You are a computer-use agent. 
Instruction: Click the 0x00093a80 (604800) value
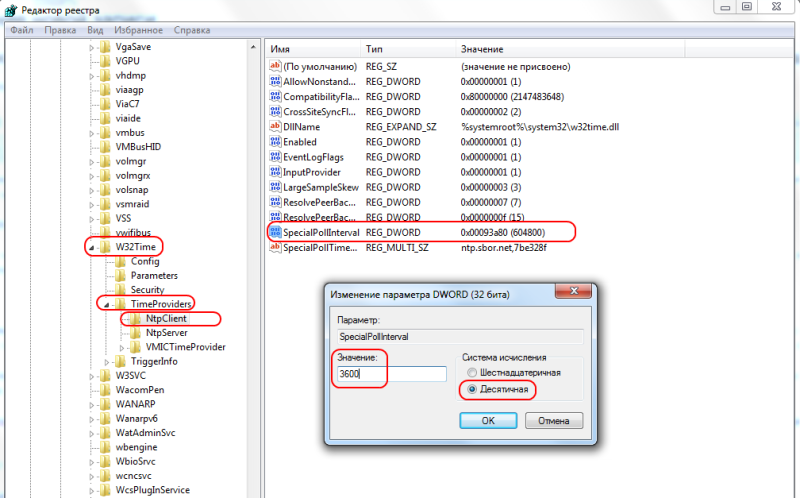[x=503, y=232]
